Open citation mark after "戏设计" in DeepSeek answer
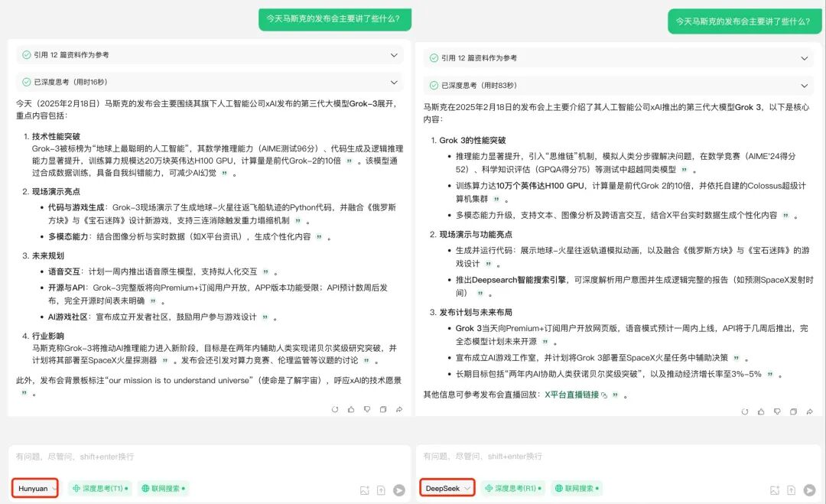 tap(488, 263)
